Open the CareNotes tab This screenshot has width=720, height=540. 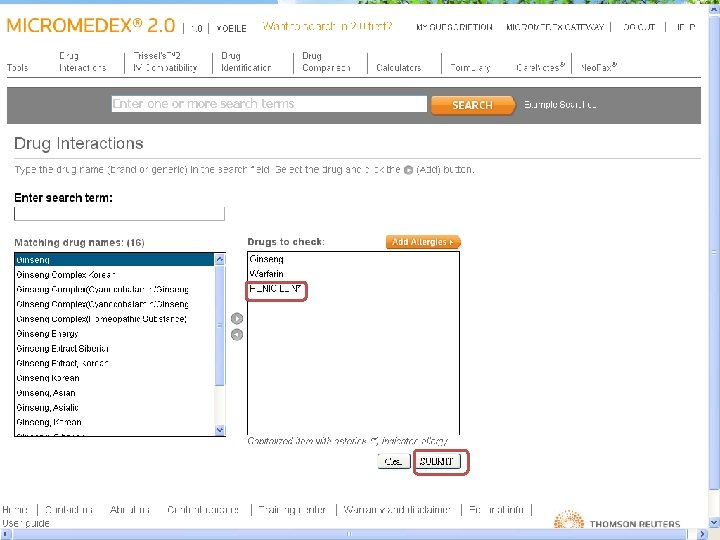tap(540, 67)
